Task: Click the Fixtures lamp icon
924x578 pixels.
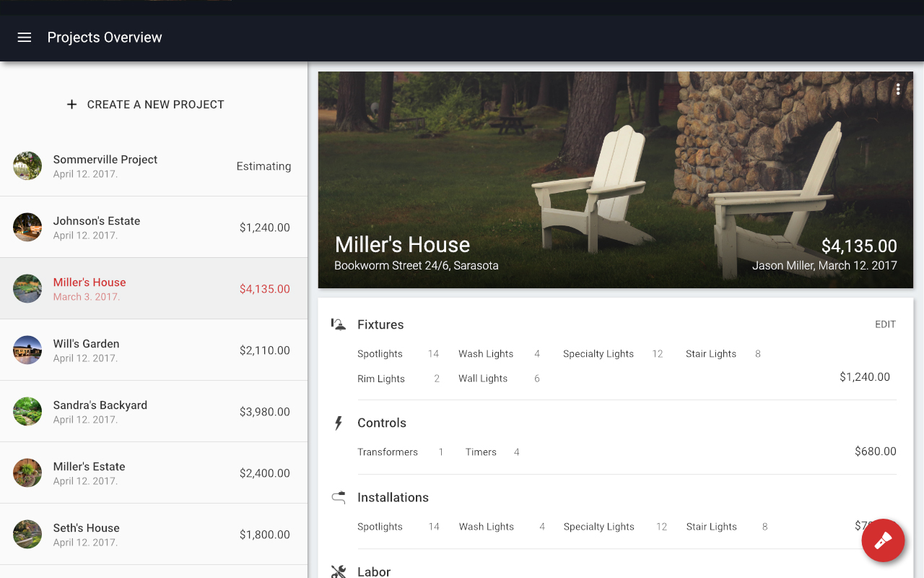Action: [338, 324]
